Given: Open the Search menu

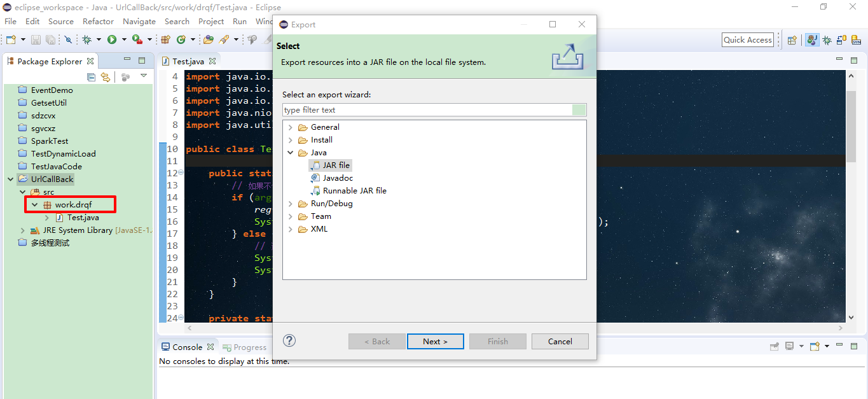Looking at the screenshot, I should [x=177, y=21].
